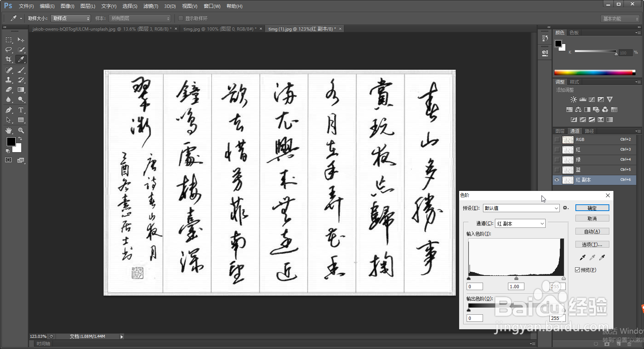Select the Eraser tool
The height and width of the screenshot is (349, 644).
(x=9, y=89)
